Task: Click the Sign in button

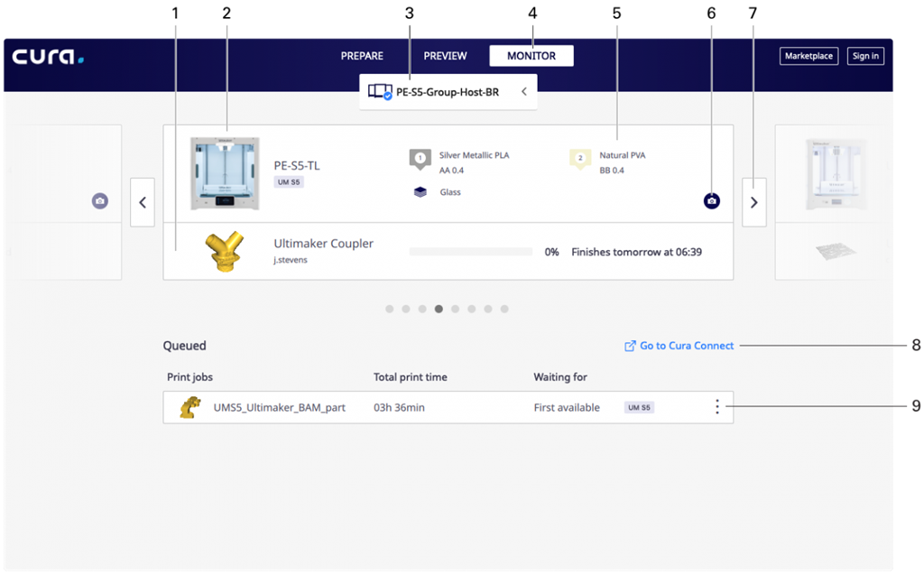Action: point(865,56)
